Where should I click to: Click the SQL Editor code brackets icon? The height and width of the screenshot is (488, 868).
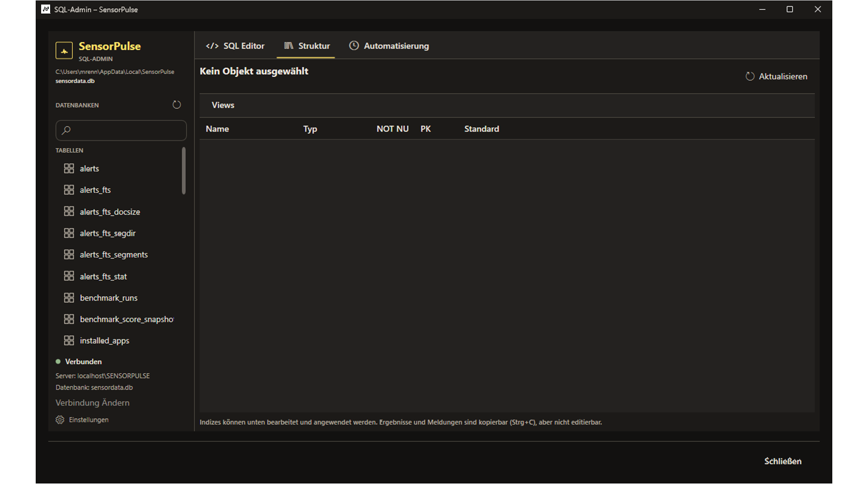(212, 46)
